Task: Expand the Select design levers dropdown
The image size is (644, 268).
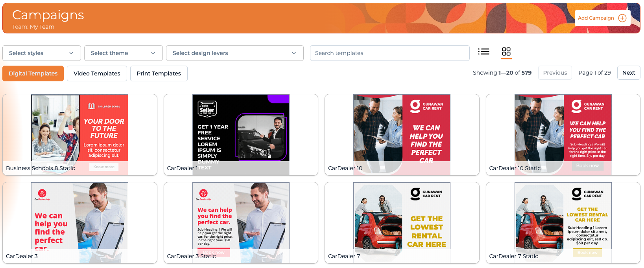Action: tap(235, 53)
